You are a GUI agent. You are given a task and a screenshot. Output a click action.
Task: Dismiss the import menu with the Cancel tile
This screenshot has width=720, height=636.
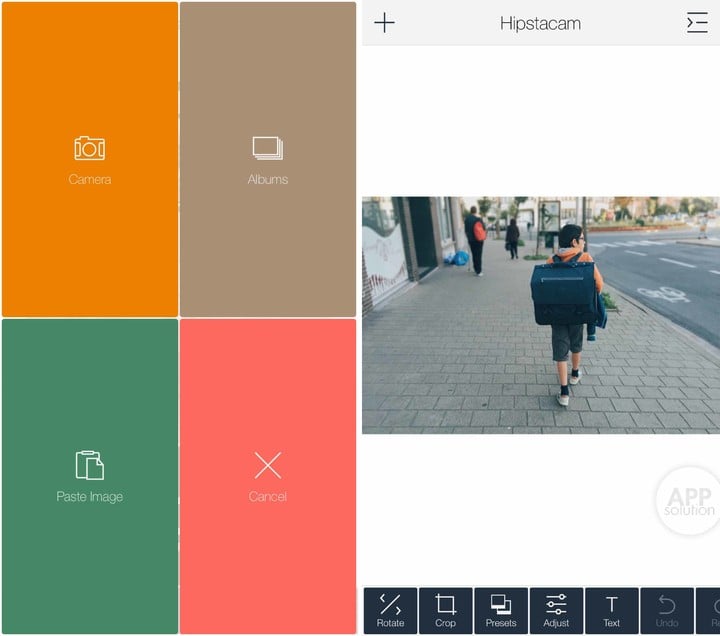tap(268, 476)
